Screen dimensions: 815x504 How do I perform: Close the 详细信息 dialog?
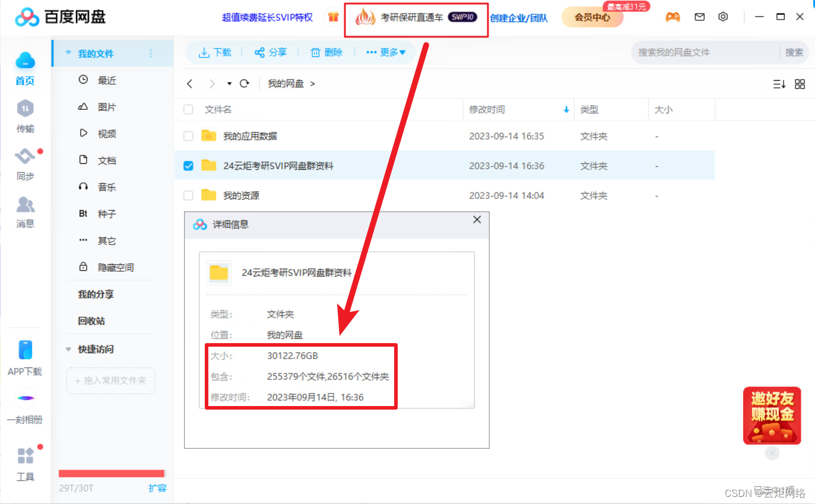tap(477, 220)
